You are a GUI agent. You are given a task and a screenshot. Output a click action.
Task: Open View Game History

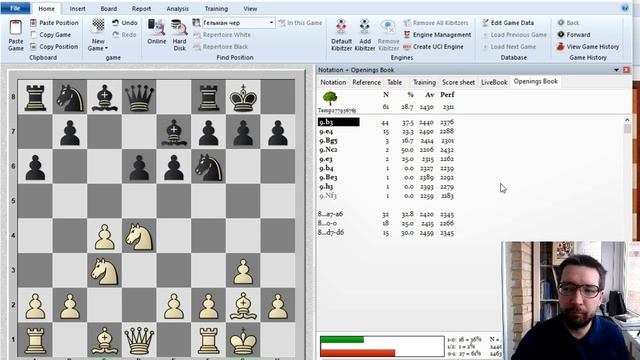pyautogui.click(x=588, y=47)
